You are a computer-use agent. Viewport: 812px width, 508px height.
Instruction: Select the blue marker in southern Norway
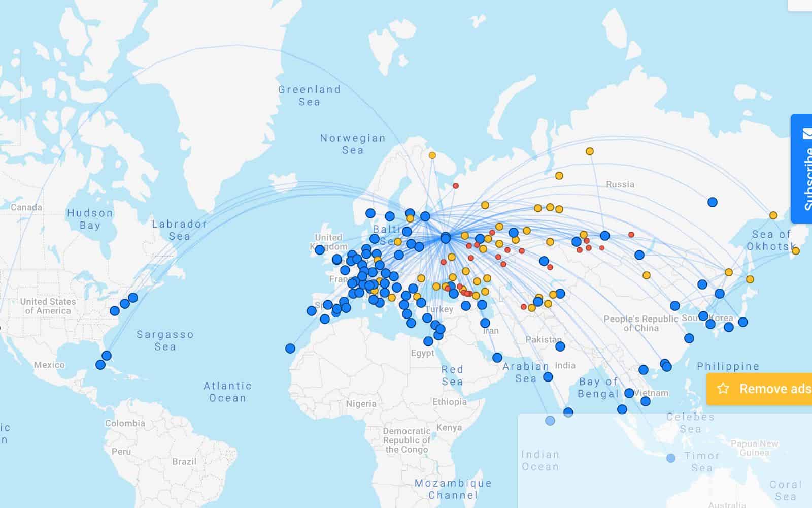coord(370,213)
